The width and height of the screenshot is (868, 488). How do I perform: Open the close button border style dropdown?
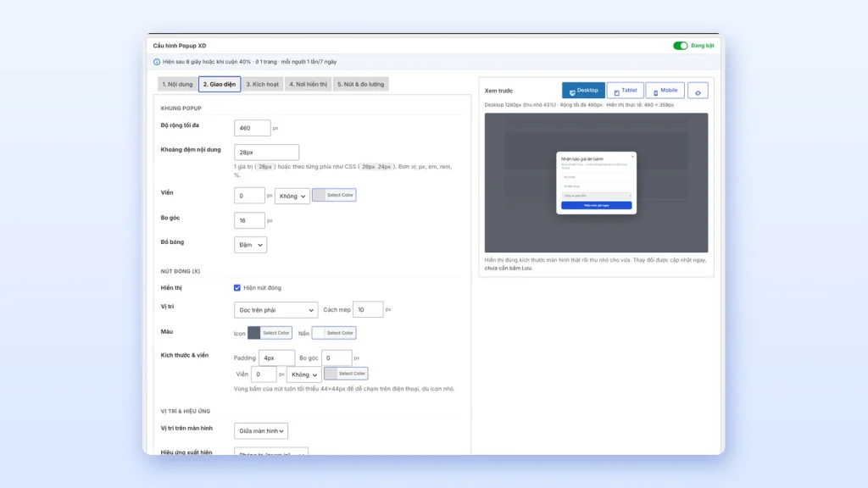304,374
